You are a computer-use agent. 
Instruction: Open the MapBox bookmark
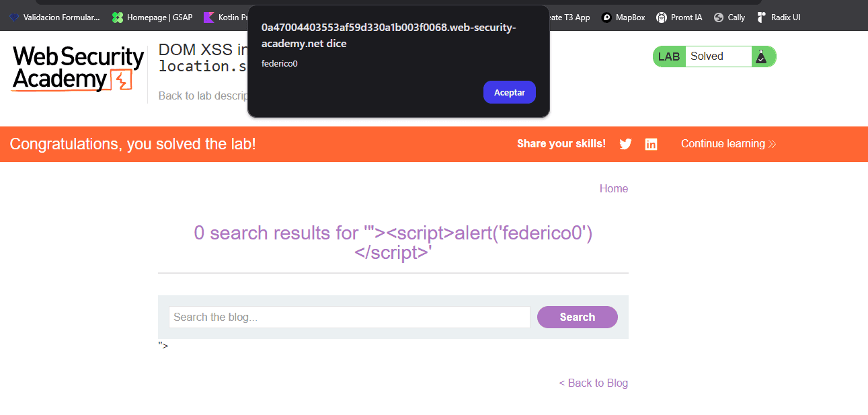pos(623,17)
